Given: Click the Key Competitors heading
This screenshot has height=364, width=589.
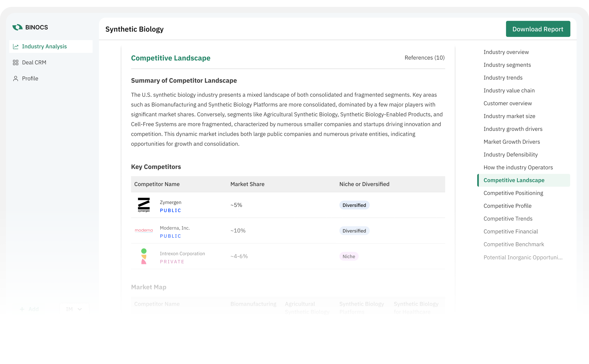Looking at the screenshot, I should tap(156, 167).
